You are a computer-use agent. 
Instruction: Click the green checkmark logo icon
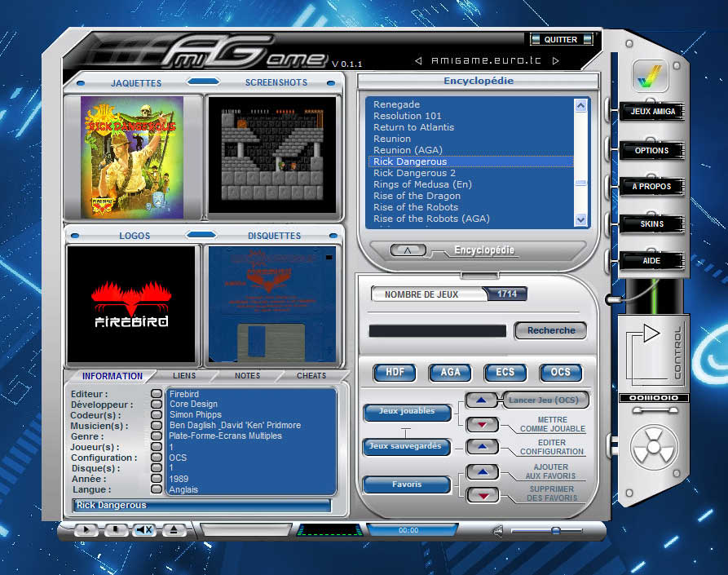point(650,76)
